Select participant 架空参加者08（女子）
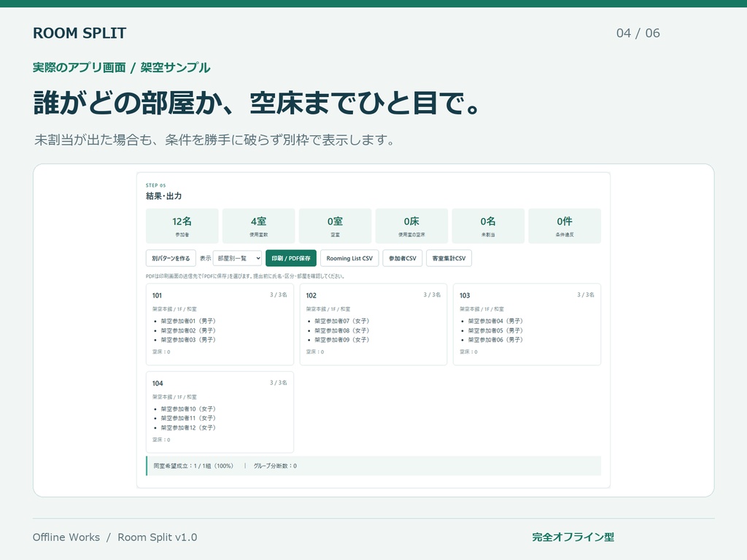 pos(342,330)
